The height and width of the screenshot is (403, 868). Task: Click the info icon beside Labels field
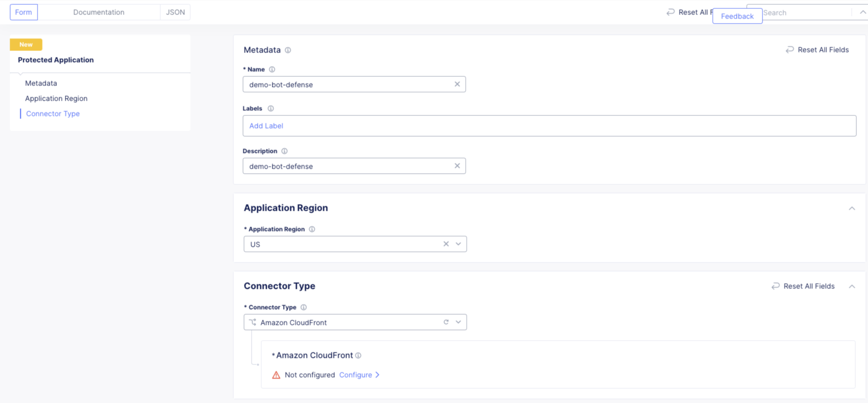point(271,108)
